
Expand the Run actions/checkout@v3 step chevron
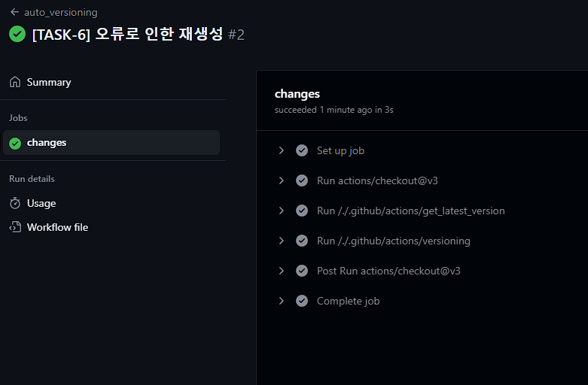282,180
